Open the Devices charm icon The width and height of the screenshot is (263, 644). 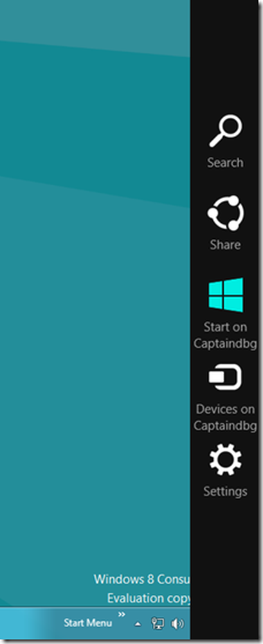[225, 377]
